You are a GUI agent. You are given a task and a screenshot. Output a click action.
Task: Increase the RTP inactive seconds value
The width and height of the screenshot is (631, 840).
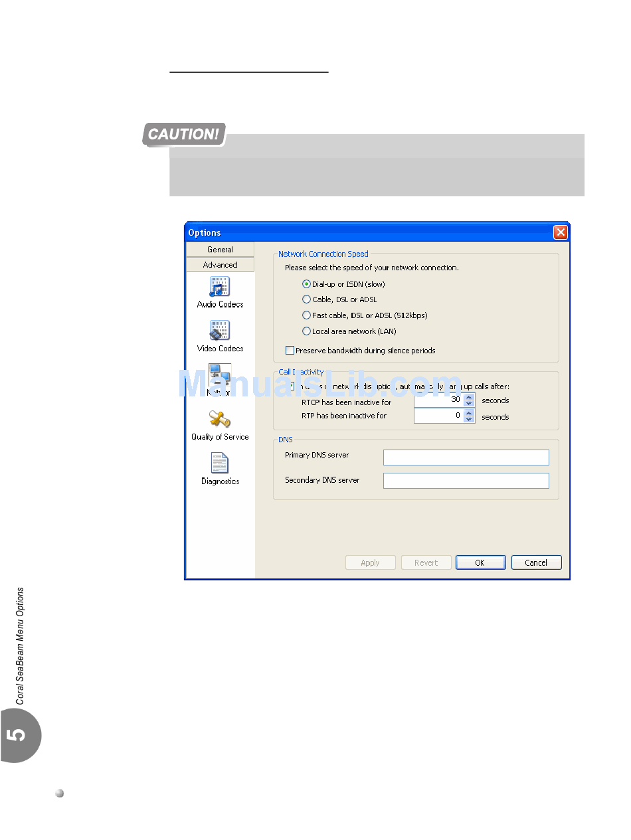[470, 413]
